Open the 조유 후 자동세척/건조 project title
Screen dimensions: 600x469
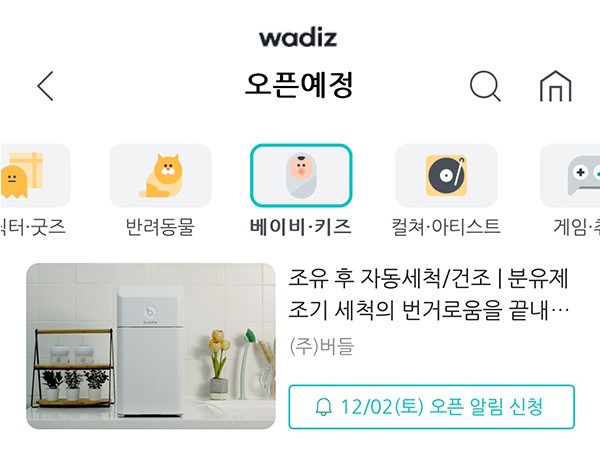(x=429, y=294)
